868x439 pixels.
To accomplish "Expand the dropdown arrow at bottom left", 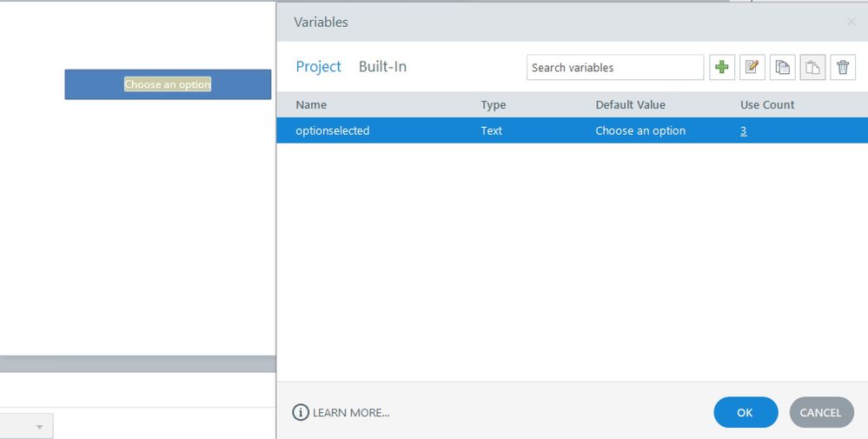I will [x=39, y=427].
